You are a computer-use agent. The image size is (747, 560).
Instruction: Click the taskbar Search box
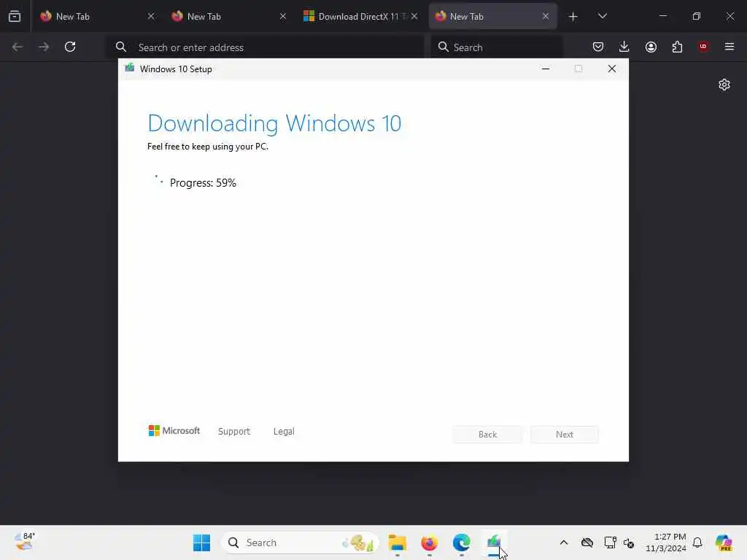tap(300, 542)
